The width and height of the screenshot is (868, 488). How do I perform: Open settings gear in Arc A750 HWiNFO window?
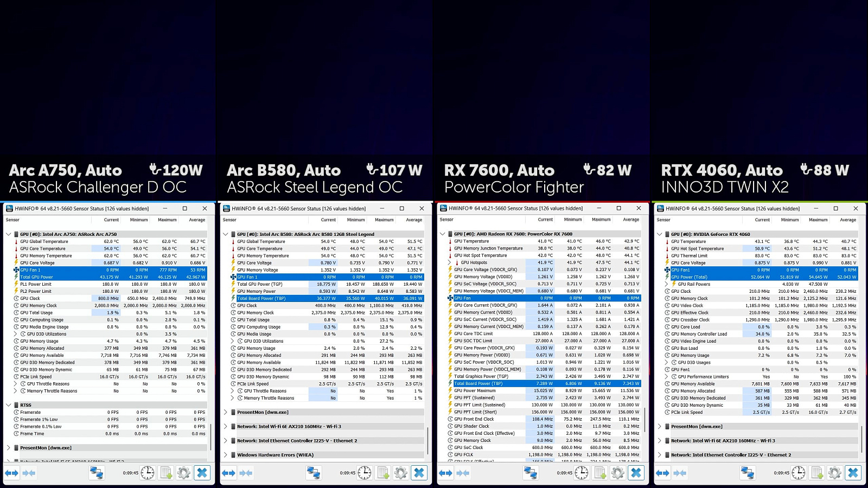pyautogui.click(x=184, y=473)
